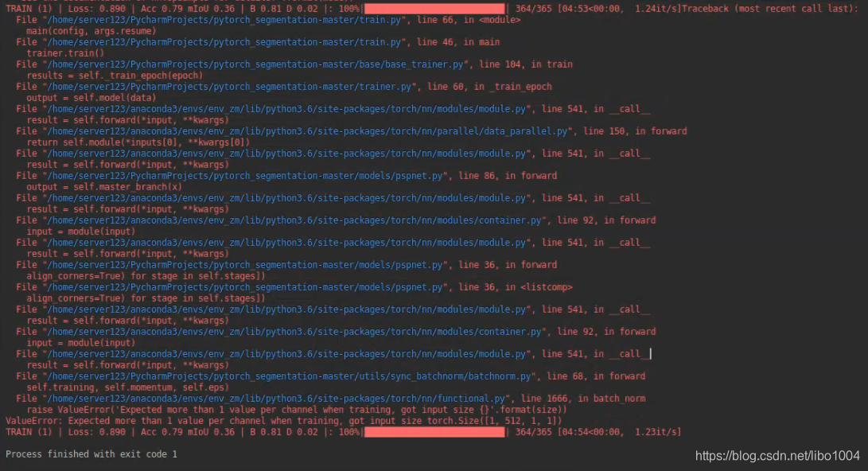The image size is (868, 471).
Task: Open pspnet.py link at line 86 in forward
Action: tap(245, 176)
